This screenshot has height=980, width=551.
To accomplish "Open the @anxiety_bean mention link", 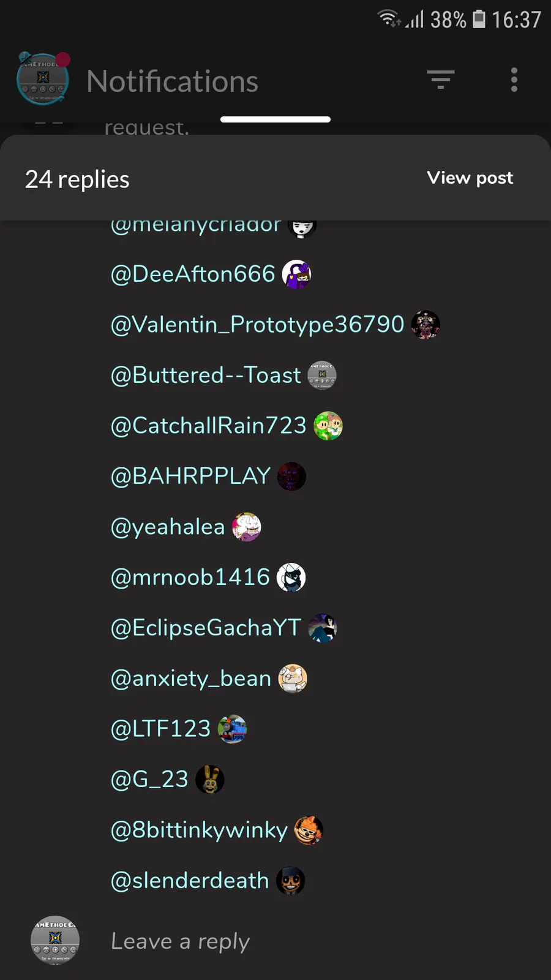I will tap(191, 679).
